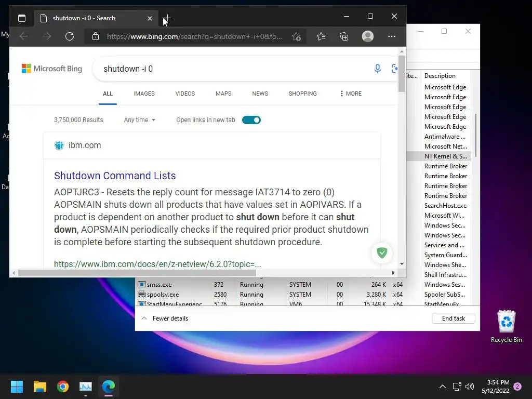Add this page to favorites with the star-plus icon
This screenshot has height=399, width=532.
[296, 36]
